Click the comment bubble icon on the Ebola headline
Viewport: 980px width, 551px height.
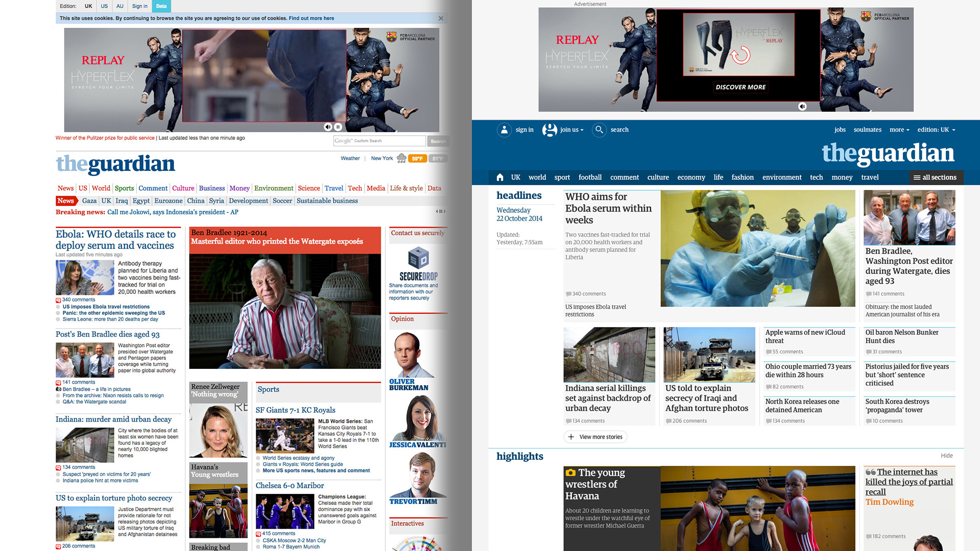(x=569, y=294)
